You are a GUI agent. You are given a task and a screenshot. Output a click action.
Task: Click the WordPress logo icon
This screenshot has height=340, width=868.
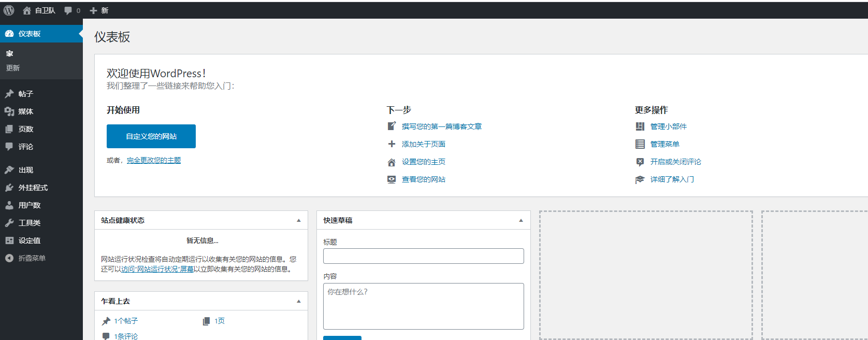(x=9, y=10)
